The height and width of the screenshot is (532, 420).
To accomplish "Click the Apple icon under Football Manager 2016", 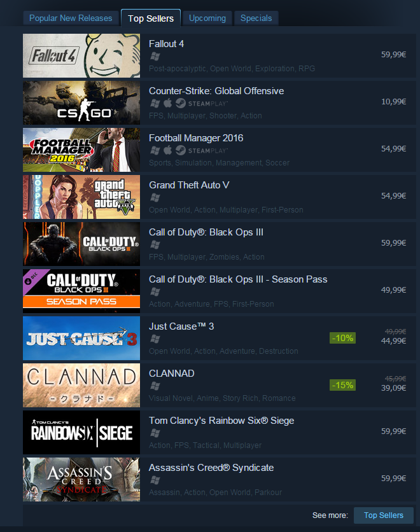I will [x=168, y=150].
